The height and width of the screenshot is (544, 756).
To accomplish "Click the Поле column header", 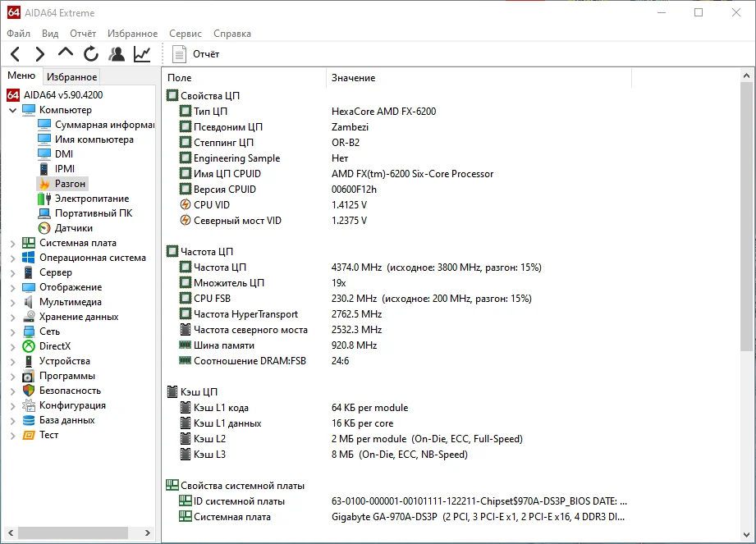I will (245, 78).
